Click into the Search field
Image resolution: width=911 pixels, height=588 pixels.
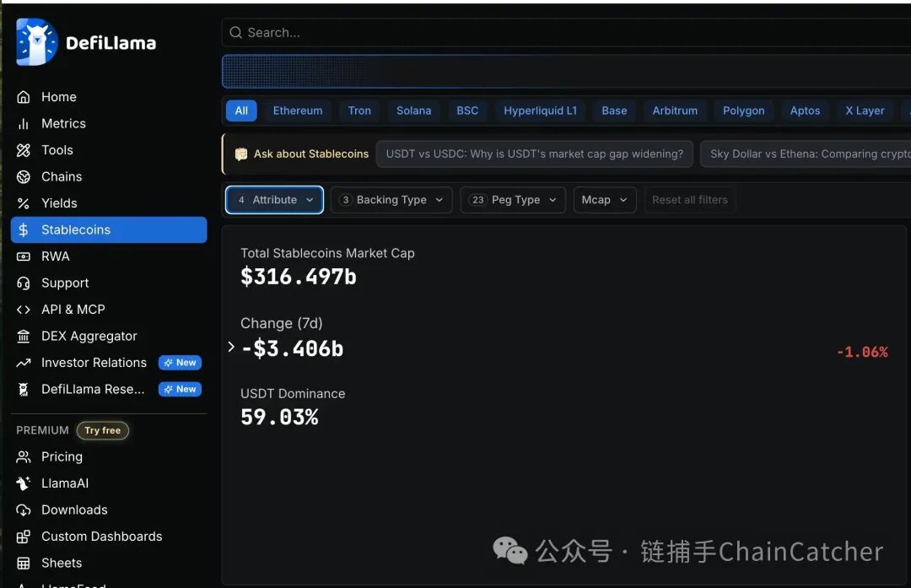pyautogui.click(x=566, y=33)
